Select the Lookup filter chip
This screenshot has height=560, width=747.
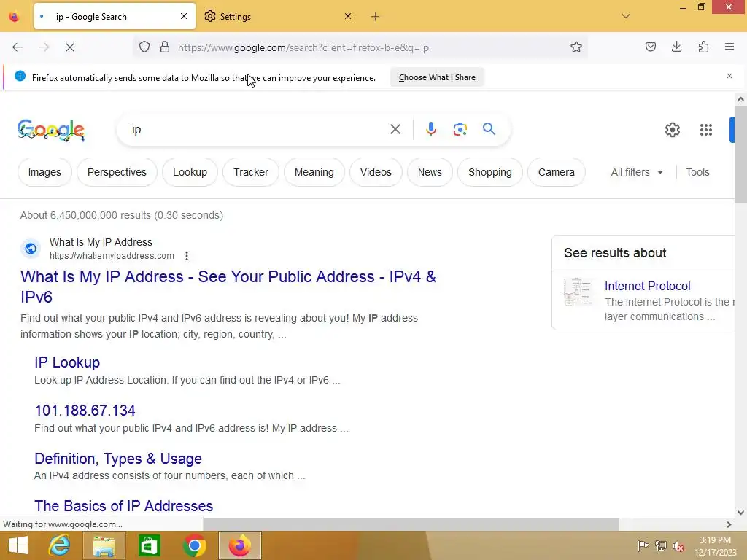click(190, 172)
